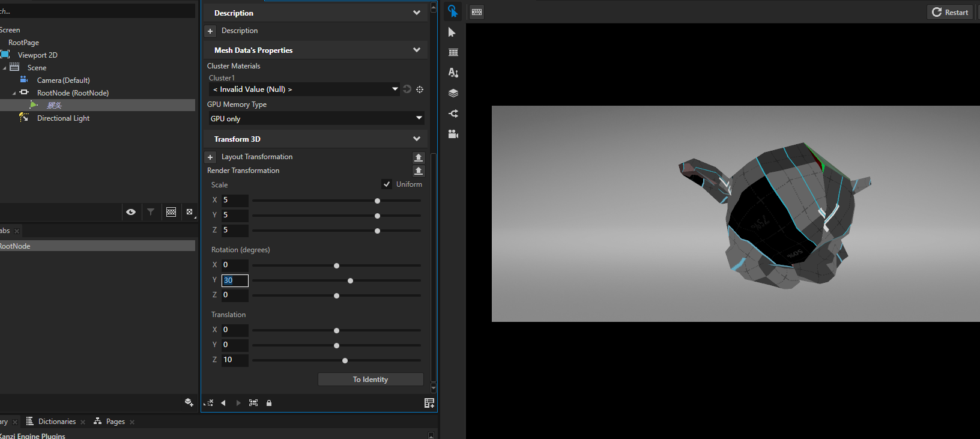The height and width of the screenshot is (439, 980).
Task: Click the focus selection icon in Properties footer
Action: click(253, 403)
